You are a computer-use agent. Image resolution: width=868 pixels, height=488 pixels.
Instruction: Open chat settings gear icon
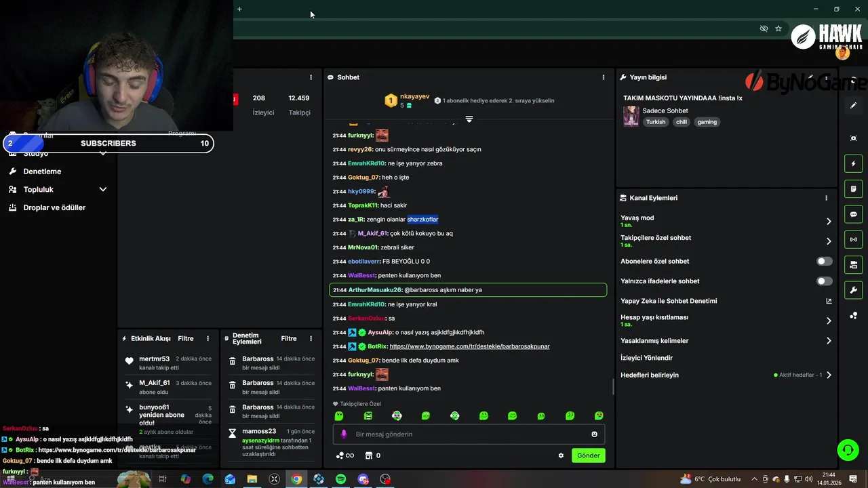tap(561, 455)
